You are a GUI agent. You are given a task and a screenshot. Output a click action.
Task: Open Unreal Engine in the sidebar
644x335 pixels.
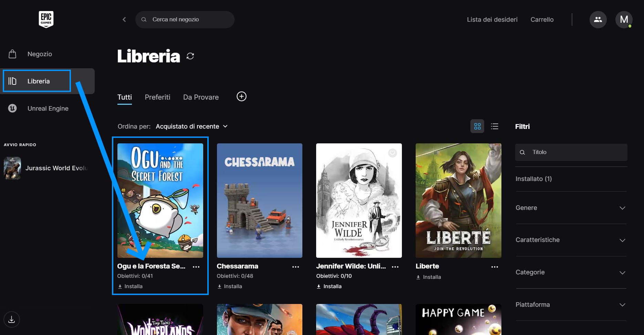point(48,108)
